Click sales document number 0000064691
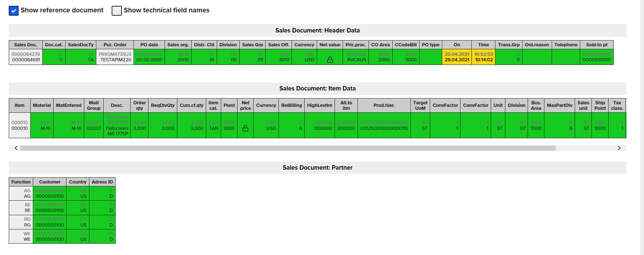The image size is (644, 255). (x=26, y=60)
